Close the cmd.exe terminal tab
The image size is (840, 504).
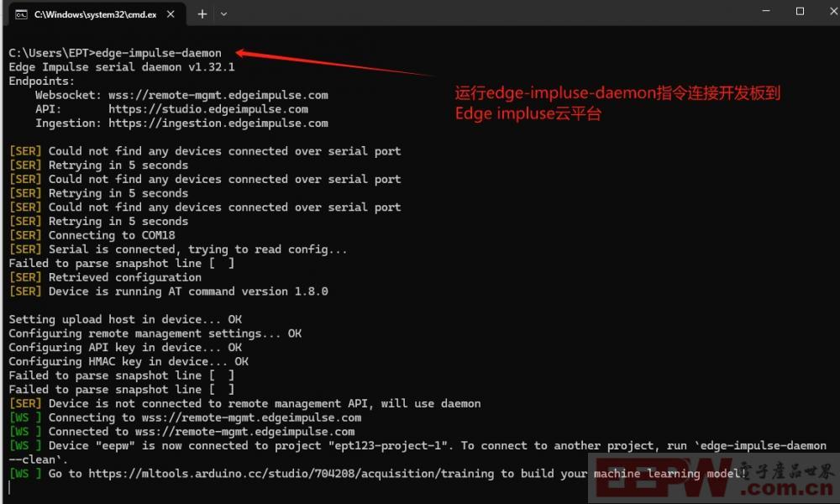point(171,14)
